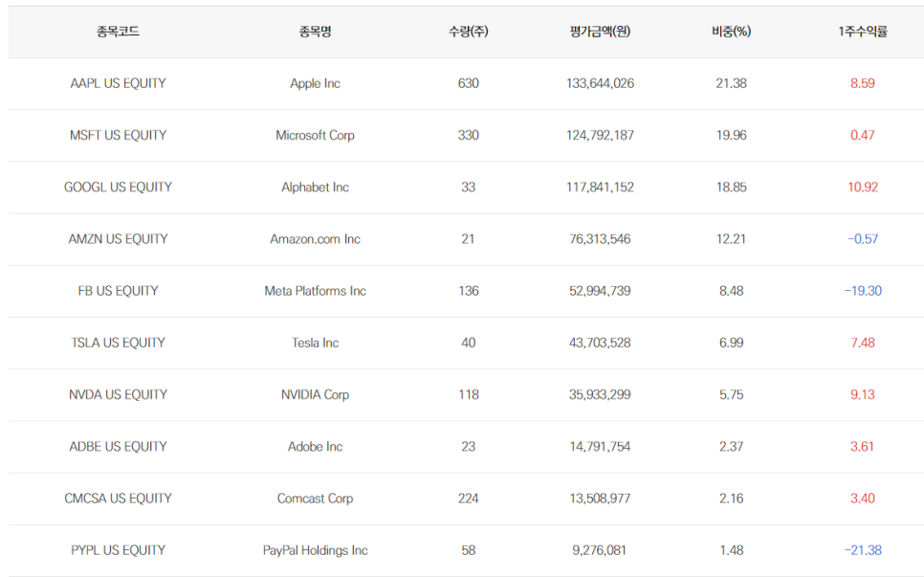The image size is (924, 577).
Task: Click the Apple Inc name cell
Action: tap(316, 83)
